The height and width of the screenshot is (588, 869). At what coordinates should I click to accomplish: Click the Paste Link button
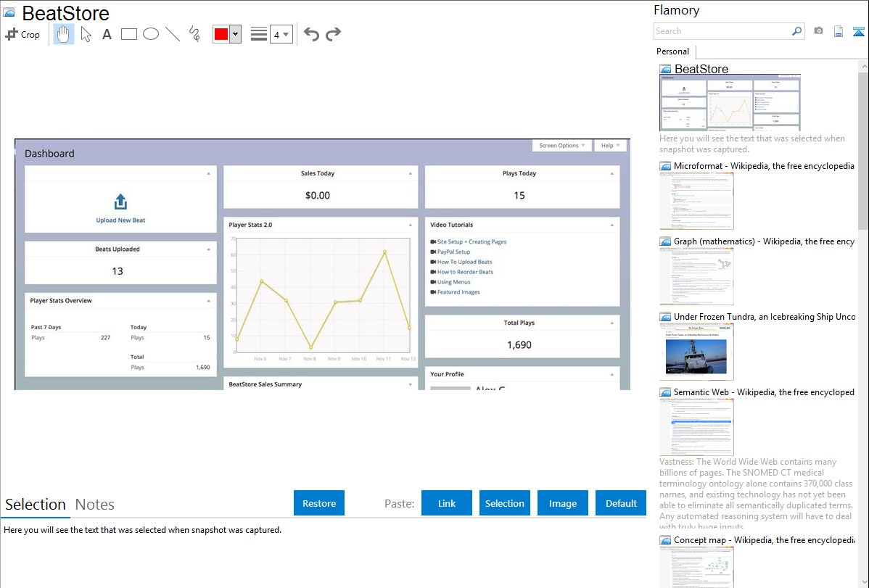447,503
